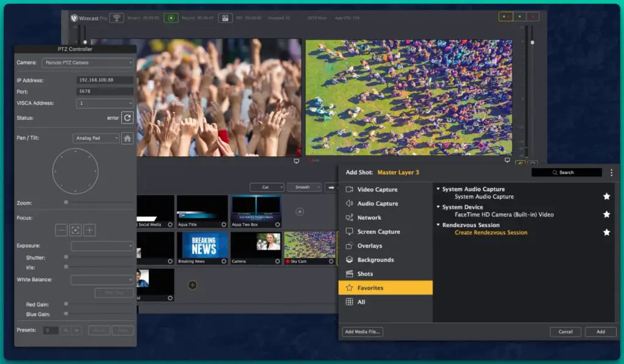Open the Backgrounds category
Screen dimensions: 624x364
[350, 259]
